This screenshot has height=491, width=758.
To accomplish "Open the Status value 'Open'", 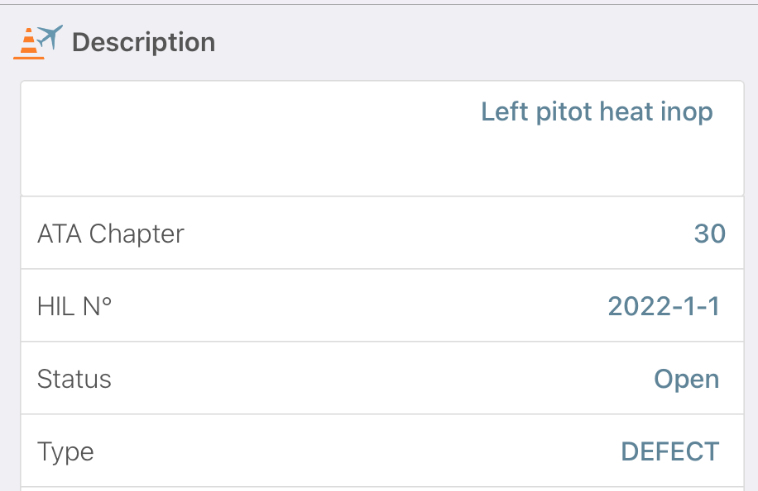I will pyautogui.click(x=686, y=380).
